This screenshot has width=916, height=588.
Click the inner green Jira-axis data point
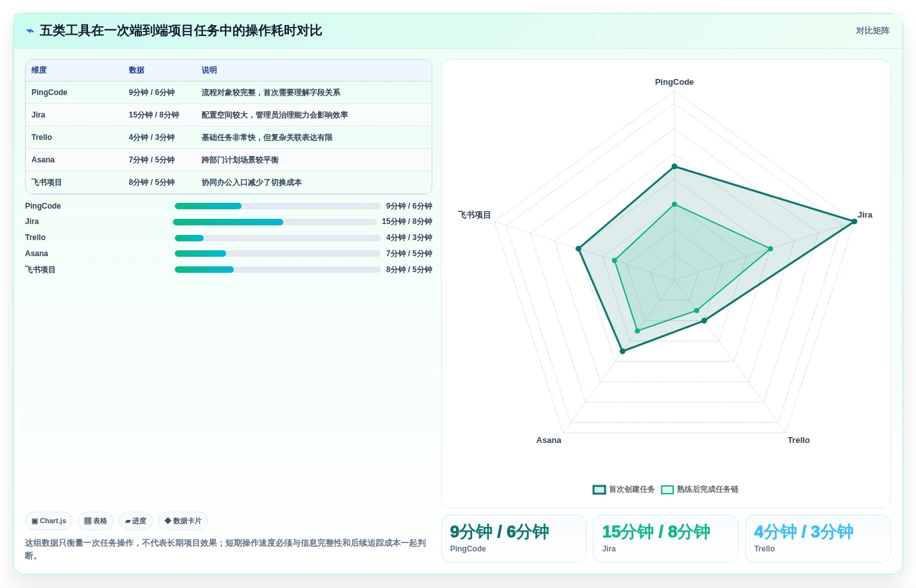pos(770,248)
